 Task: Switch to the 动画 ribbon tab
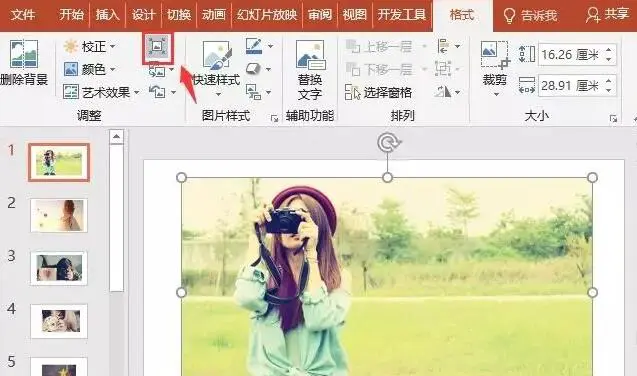(214, 15)
